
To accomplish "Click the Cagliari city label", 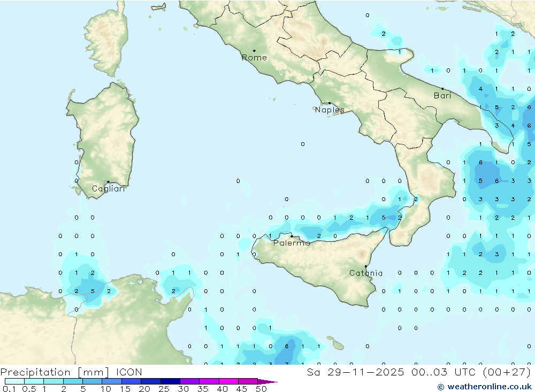I will [x=109, y=189].
